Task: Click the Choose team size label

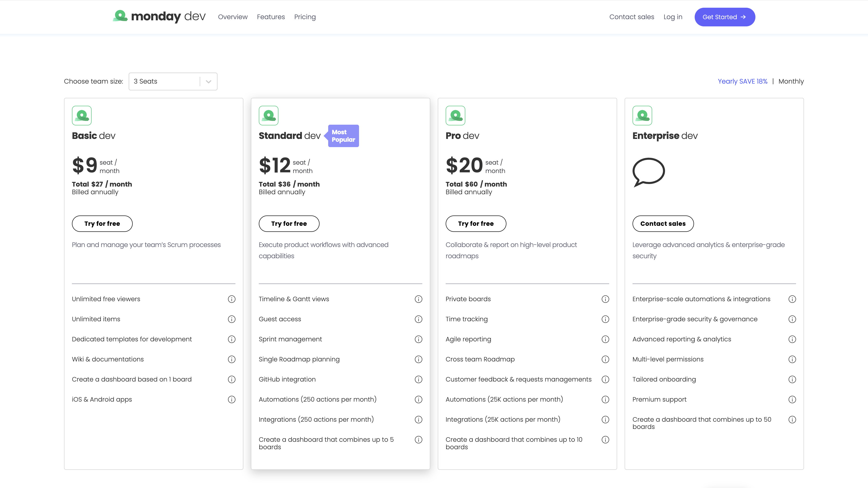Action: pyautogui.click(x=93, y=81)
